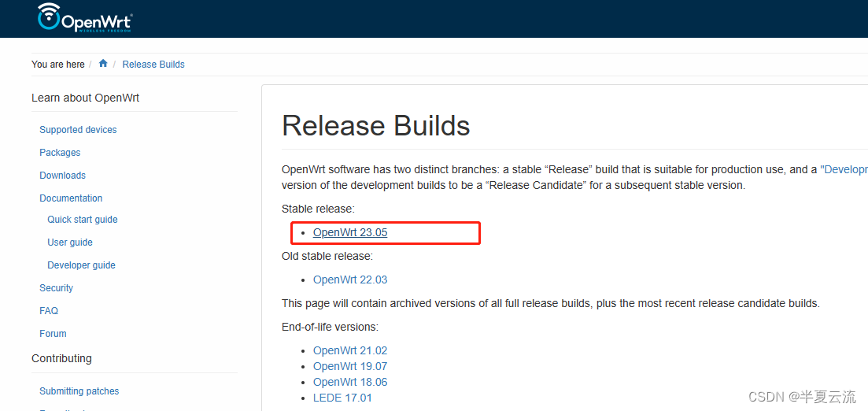Open OpenWrt 22.03 old stable link

(350, 280)
